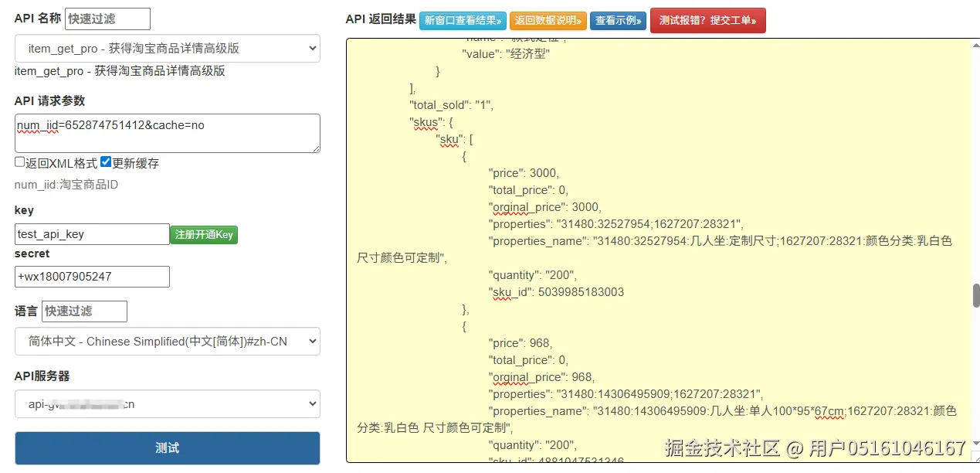Screen dimensions: 980x473
Task: Click the API 返回结果 heading
Action: [x=381, y=20]
